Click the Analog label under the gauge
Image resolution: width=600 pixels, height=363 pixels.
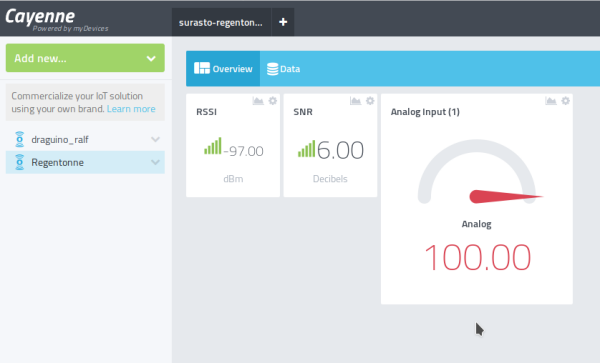click(476, 224)
